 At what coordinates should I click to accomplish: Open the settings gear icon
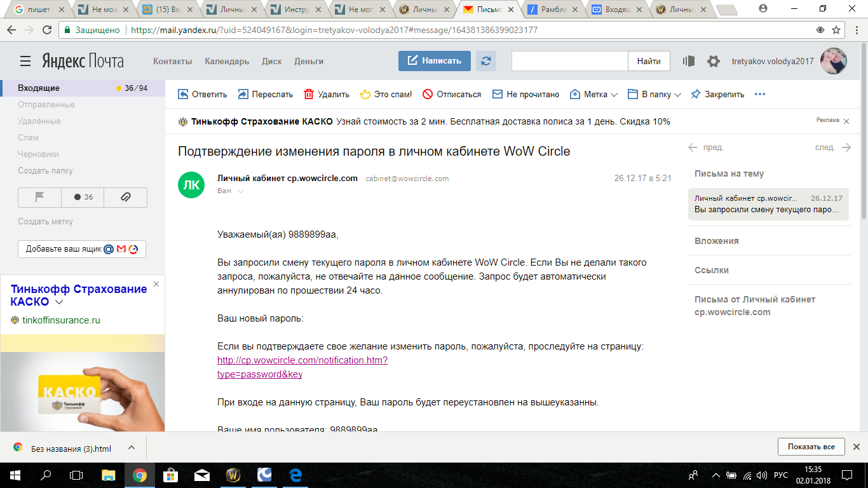[714, 61]
